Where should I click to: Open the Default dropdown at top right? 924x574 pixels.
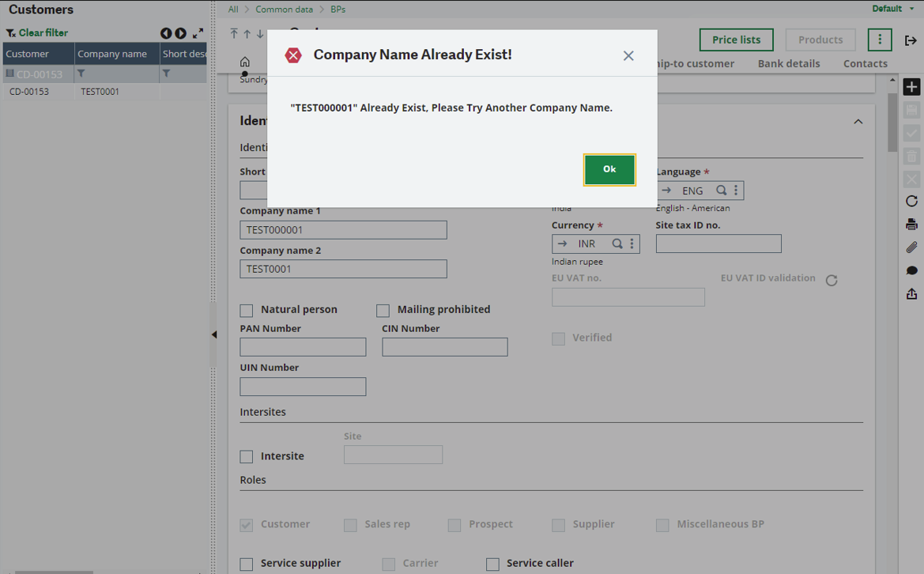pos(892,8)
